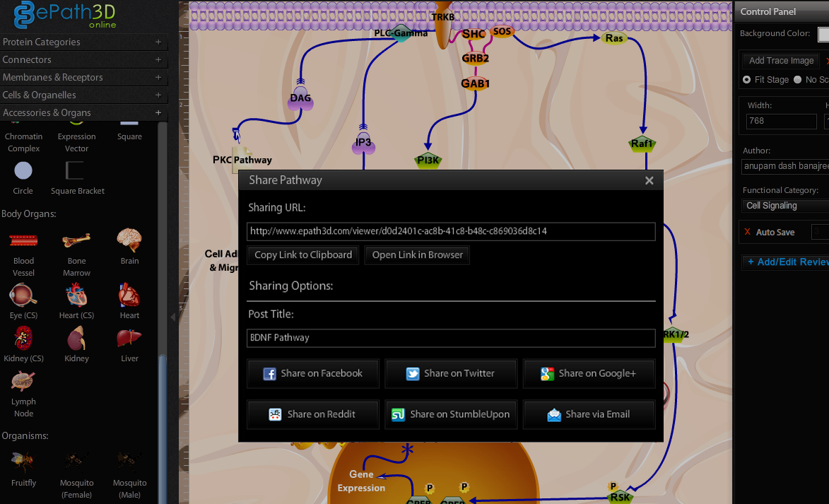Copy Link to Clipboard

pos(303,255)
